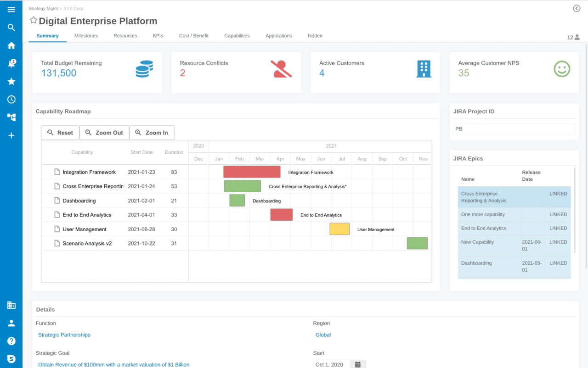This screenshot has height=368, width=588.
Task: Open the hierarchy tree icon
Action: [x=11, y=117]
